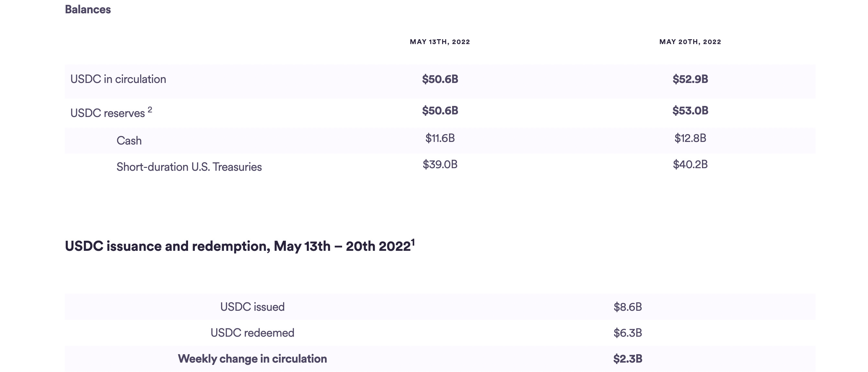This screenshot has width=868, height=372.
Task: Select the $39.0B Treasuries value
Action: tap(440, 165)
